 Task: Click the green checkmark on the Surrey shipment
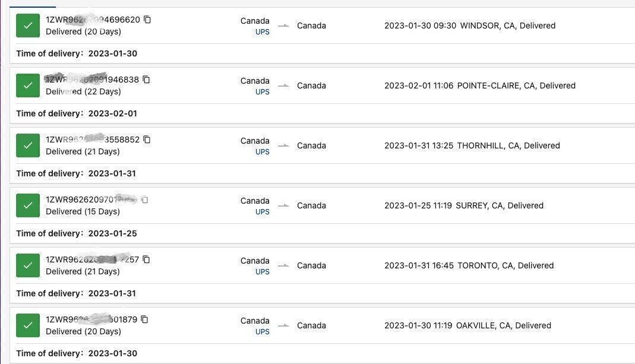(x=28, y=205)
